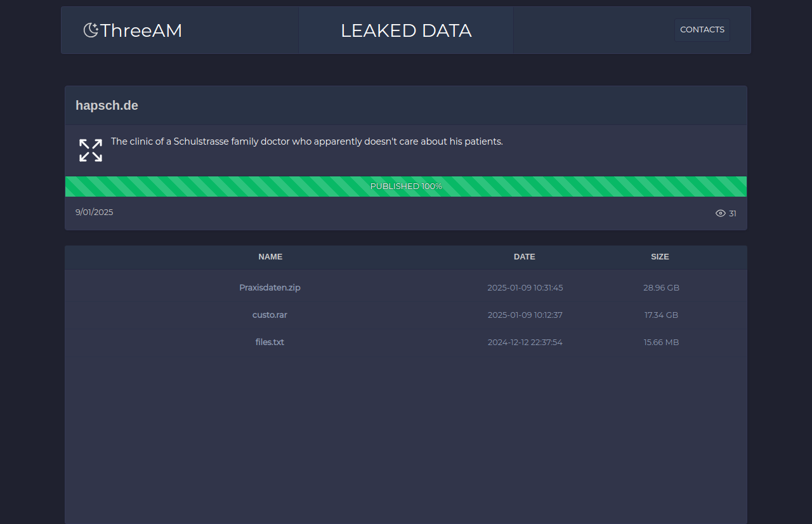The width and height of the screenshot is (812, 524).
Task: Select the Praxisdaten.zip file name
Action: [270, 287]
